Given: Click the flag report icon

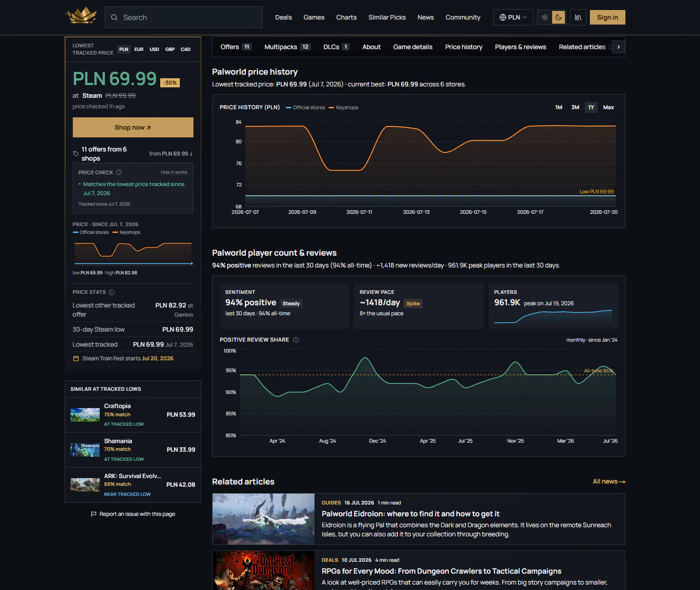Looking at the screenshot, I should point(94,514).
